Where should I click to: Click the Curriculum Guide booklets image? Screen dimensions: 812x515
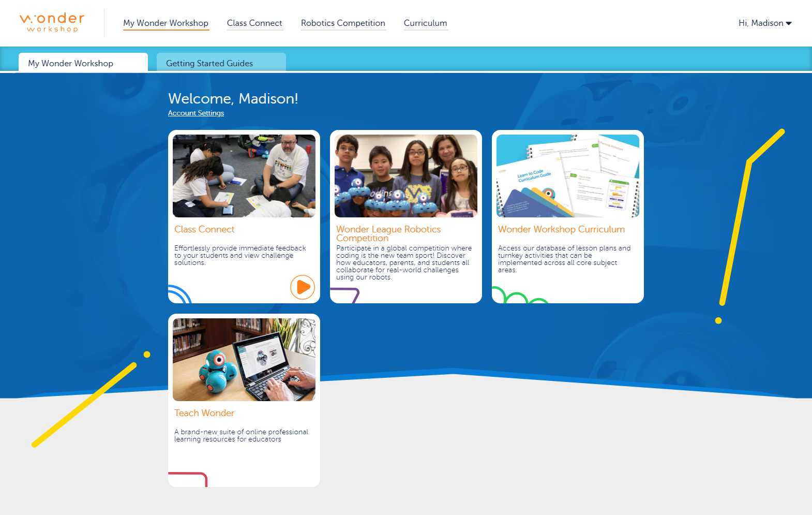click(x=568, y=176)
